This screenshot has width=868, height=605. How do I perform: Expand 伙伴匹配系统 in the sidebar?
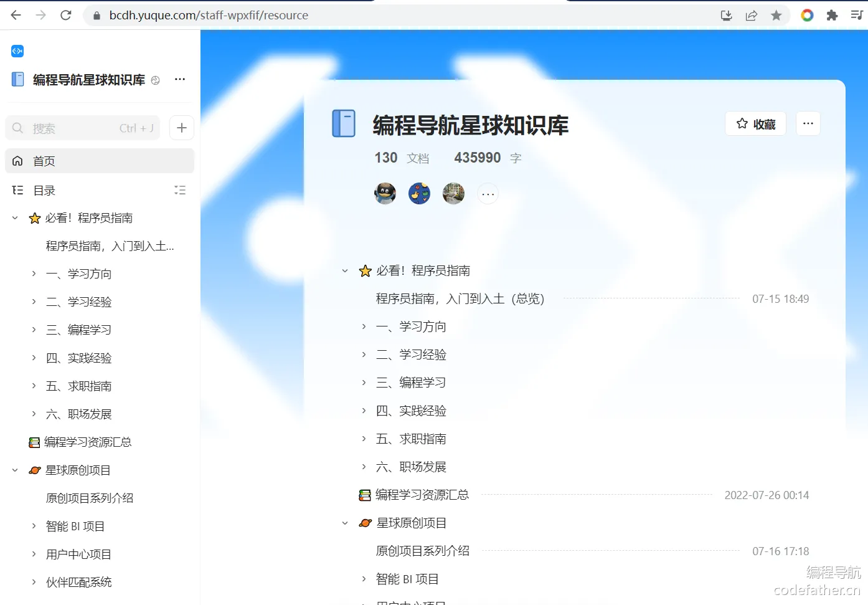[x=34, y=582]
